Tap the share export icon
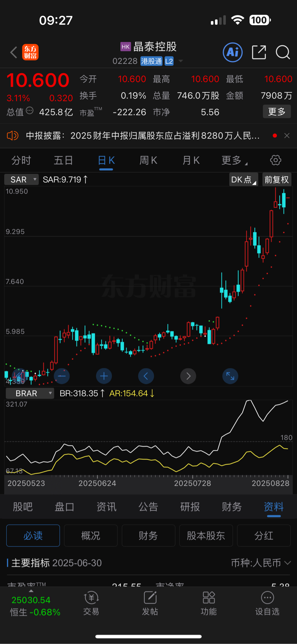The image size is (297, 644). pyautogui.click(x=259, y=52)
